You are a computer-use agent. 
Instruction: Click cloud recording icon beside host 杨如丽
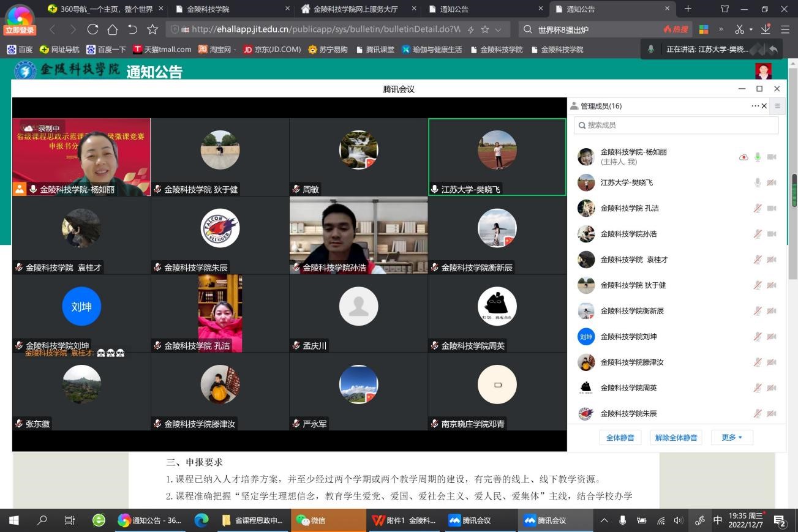pyautogui.click(x=743, y=157)
